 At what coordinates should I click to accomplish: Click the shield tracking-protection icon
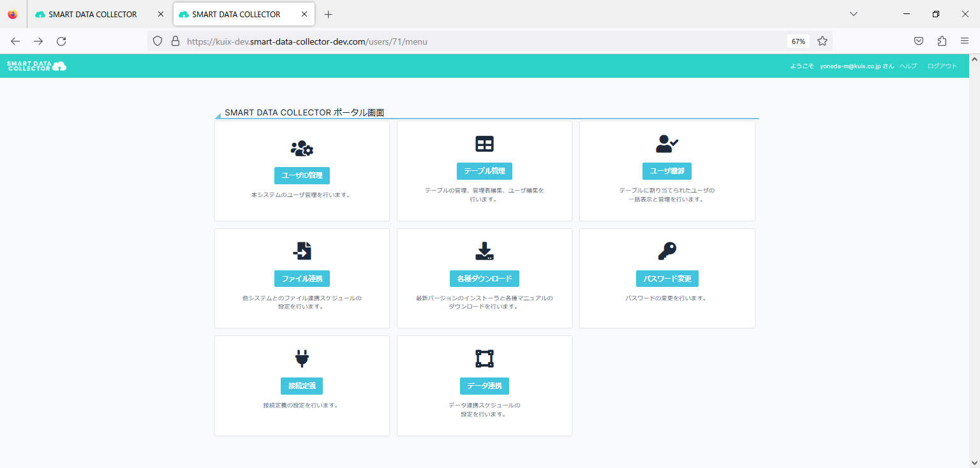coord(158,41)
